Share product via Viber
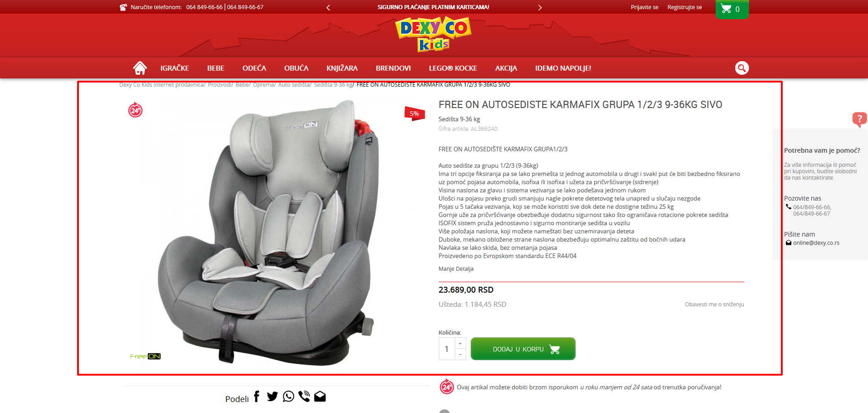 (x=304, y=397)
